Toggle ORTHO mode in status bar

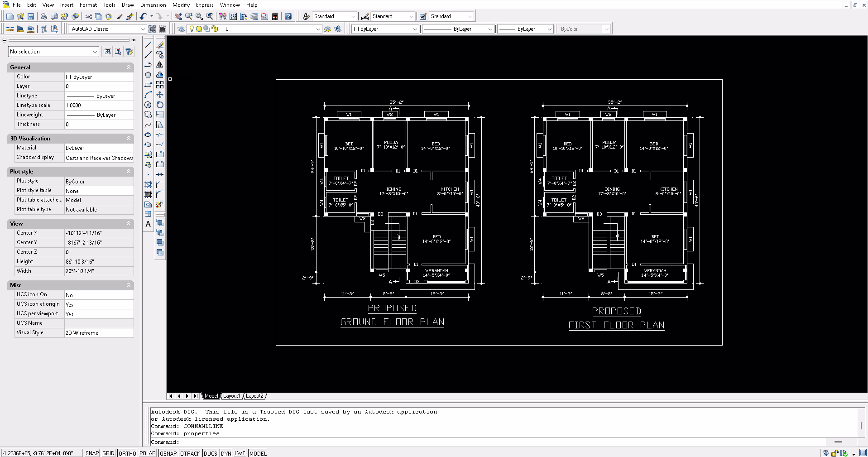[127, 453]
